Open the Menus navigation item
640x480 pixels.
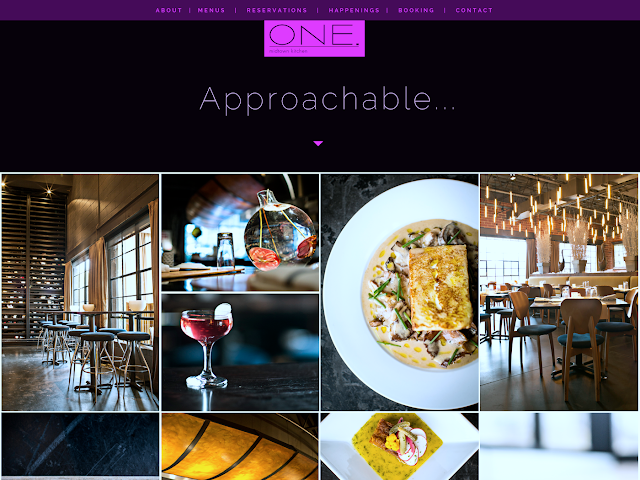coord(211,10)
